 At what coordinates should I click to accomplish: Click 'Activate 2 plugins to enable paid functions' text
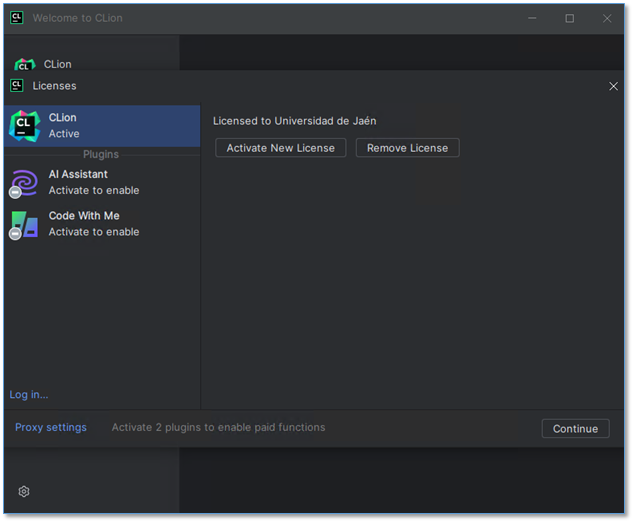click(x=218, y=428)
